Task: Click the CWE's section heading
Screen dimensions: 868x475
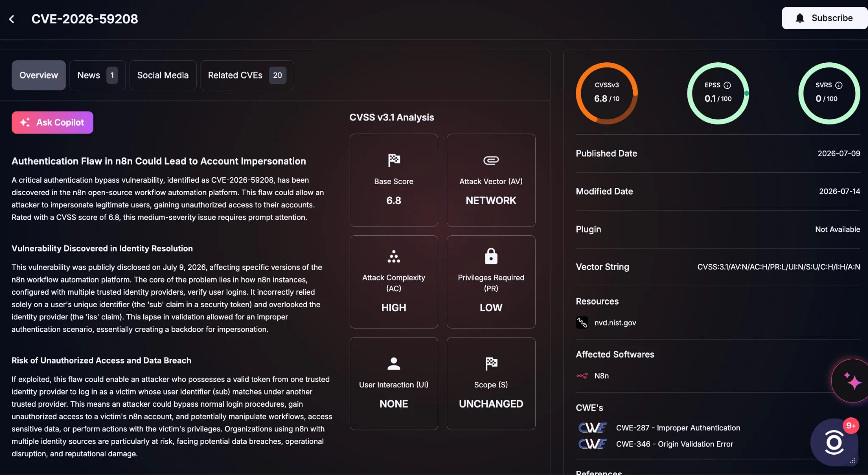Action: [x=589, y=408]
